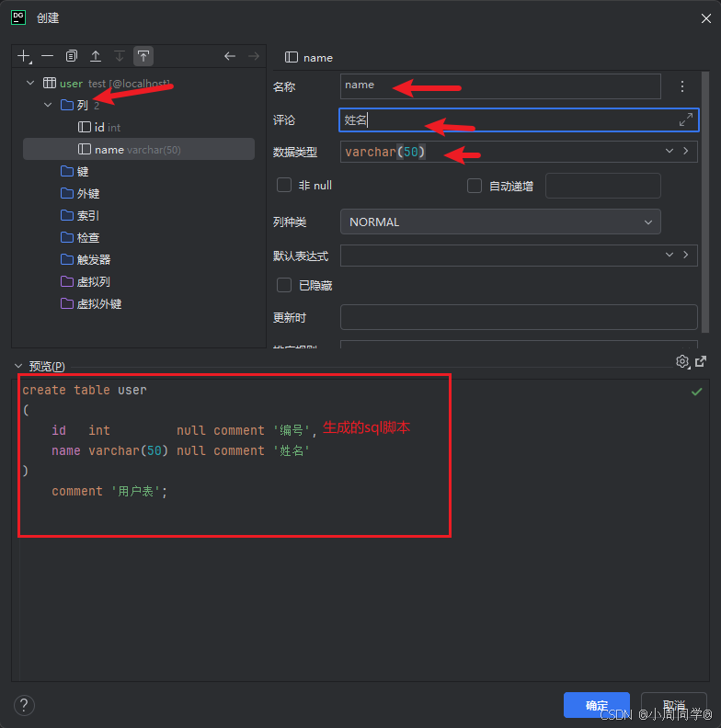Image resolution: width=721 pixels, height=728 pixels.
Task: Open the 默认表达式 dropdown arrow
Action: coord(669,255)
